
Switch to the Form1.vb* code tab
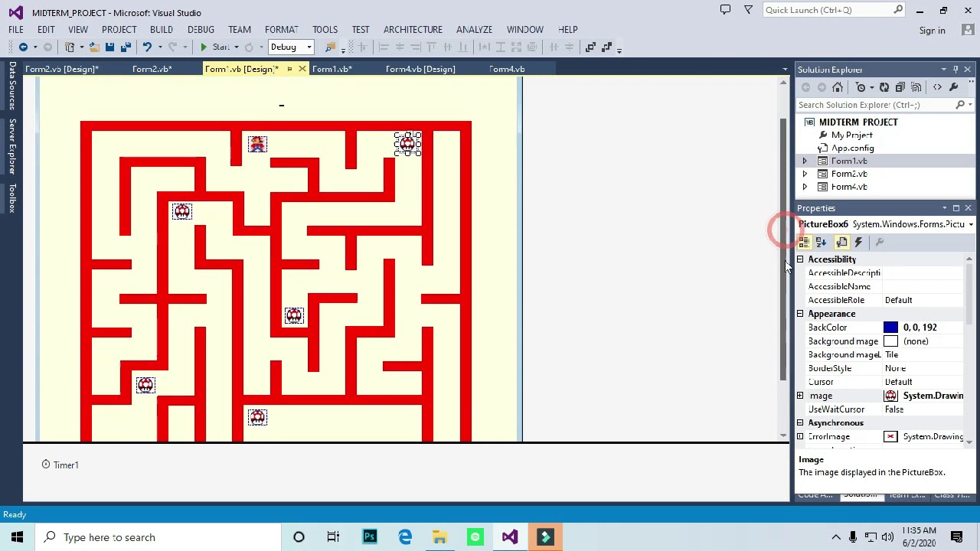332,69
